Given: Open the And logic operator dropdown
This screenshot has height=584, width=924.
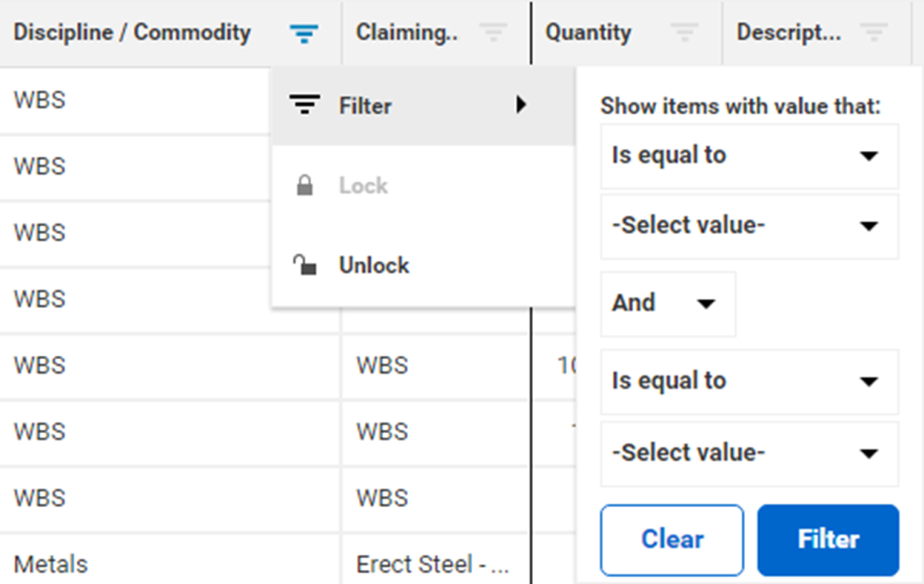Looking at the screenshot, I should pyautogui.click(x=667, y=304).
